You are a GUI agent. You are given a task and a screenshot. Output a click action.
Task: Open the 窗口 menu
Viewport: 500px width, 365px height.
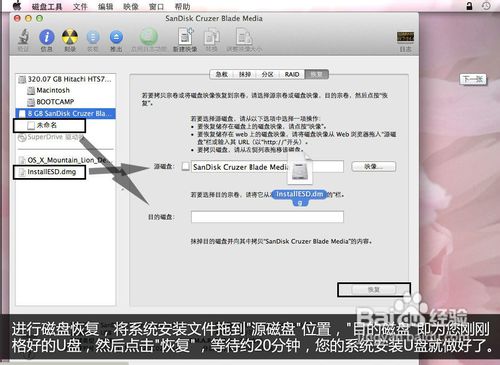tap(156, 6)
